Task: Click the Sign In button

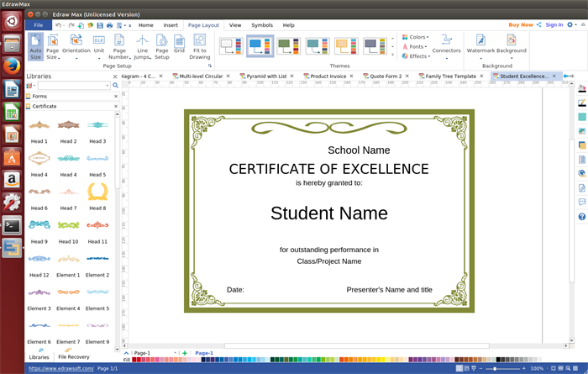Action: (554, 25)
